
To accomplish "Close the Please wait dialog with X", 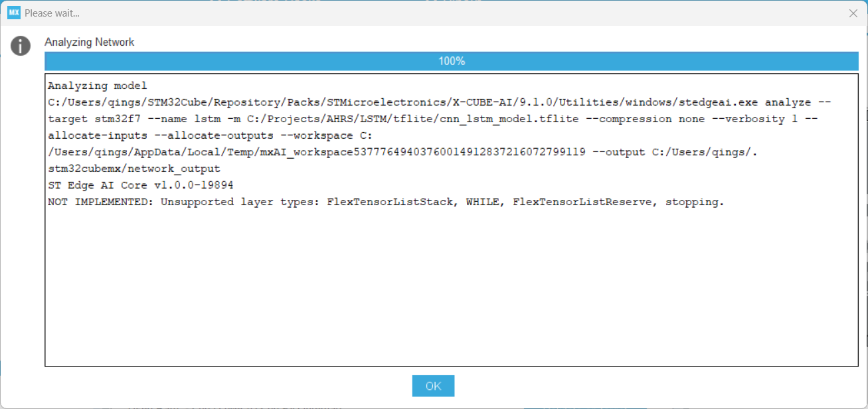I will (x=853, y=13).
